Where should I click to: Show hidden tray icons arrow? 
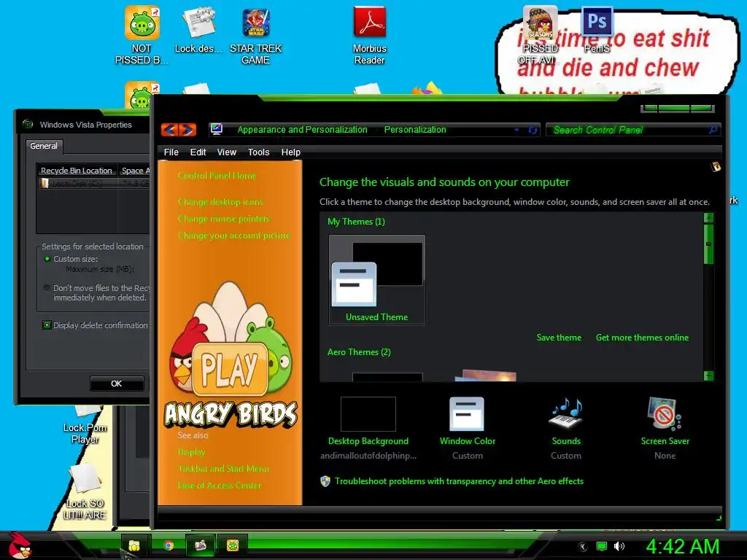583,547
